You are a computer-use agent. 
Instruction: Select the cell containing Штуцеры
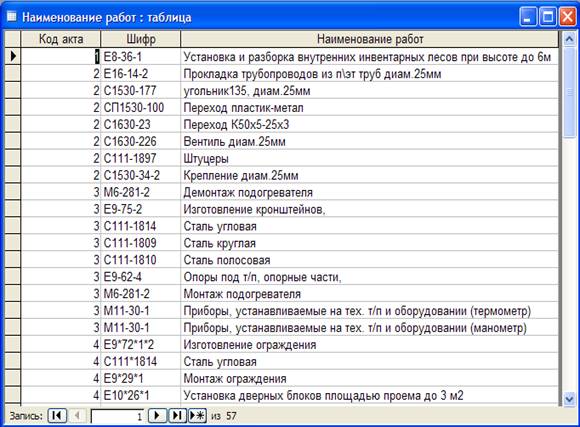point(370,158)
